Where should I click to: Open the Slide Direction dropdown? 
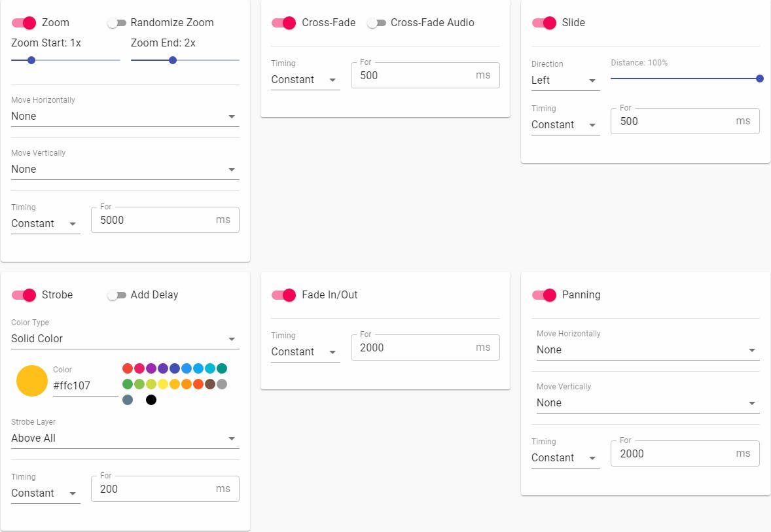tap(565, 80)
